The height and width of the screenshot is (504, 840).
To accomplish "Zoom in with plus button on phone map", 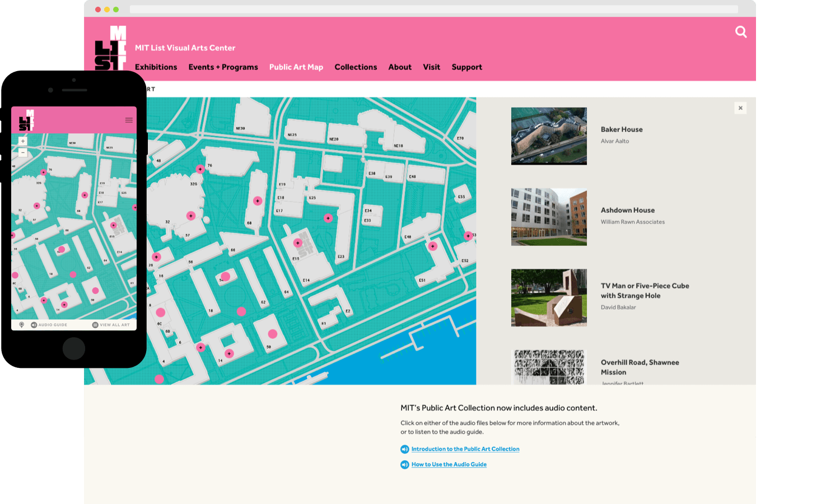I will (x=23, y=141).
